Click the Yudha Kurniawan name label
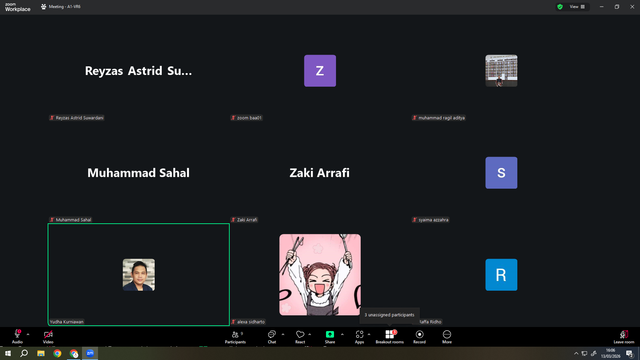The height and width of the screenshot is (360, 640). click(67, 322)
